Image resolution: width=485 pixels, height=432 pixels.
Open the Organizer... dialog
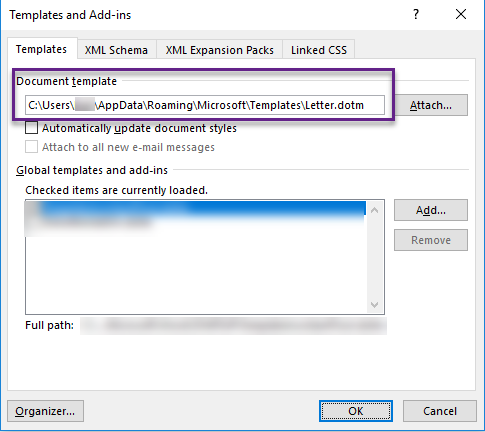[45, 411]
